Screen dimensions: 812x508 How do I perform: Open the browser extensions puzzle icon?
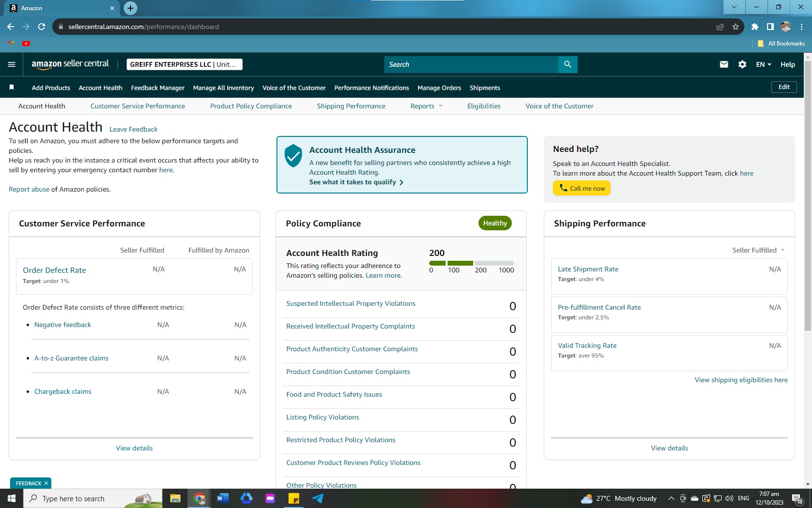pos(754,27)
